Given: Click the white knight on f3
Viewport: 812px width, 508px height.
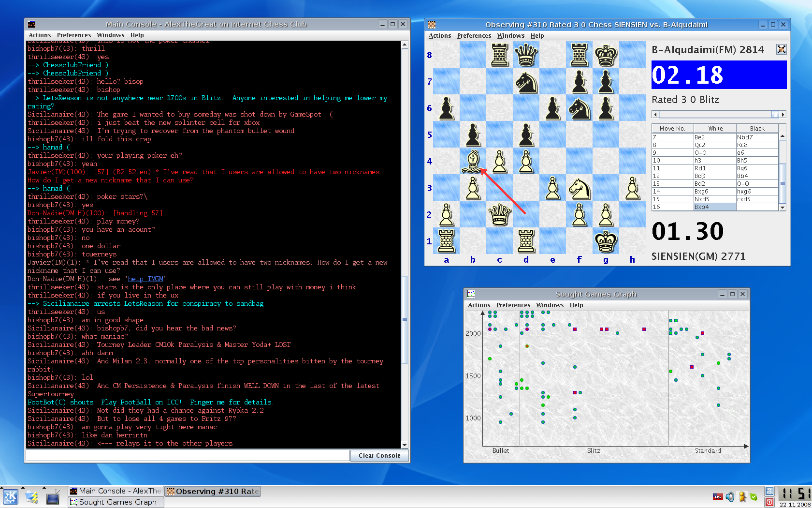Looking at the screenshot, I should [x=579, y=188].
